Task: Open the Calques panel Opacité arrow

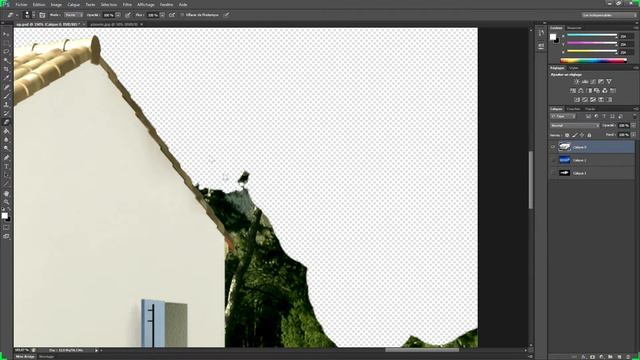Action: pyautogui.click(x=633, y=126)
